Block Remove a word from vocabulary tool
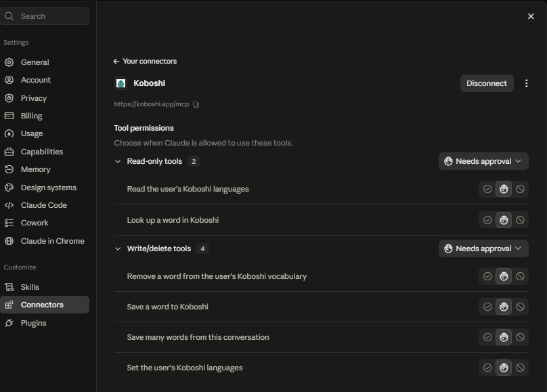 [x=520, y=276]
